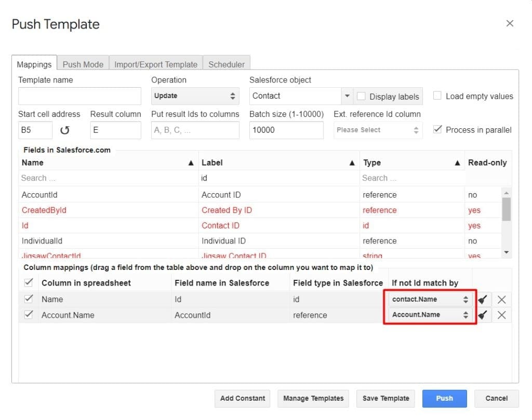
Task: Open the Ext. reference Id column dropdown
Action: [378, 130]
